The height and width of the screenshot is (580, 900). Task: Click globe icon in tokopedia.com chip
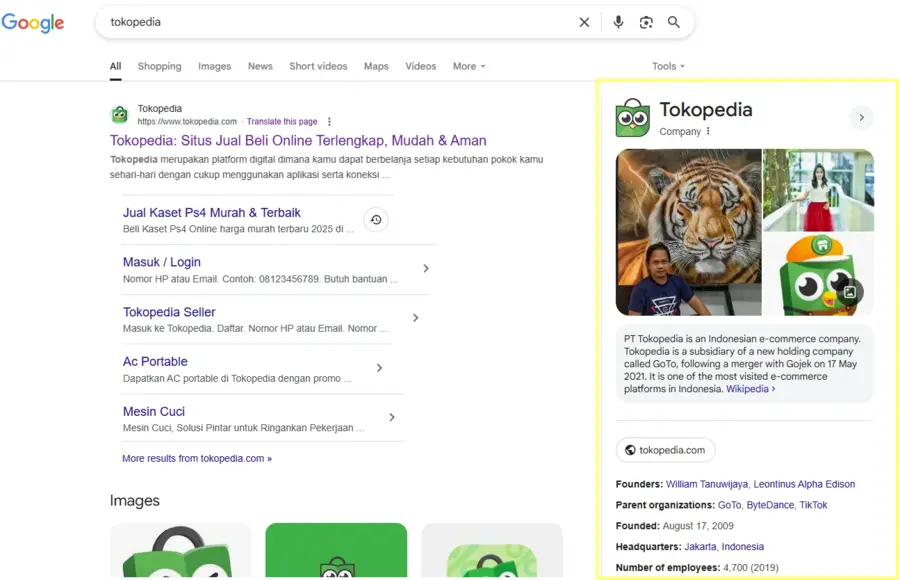[630, 450]
